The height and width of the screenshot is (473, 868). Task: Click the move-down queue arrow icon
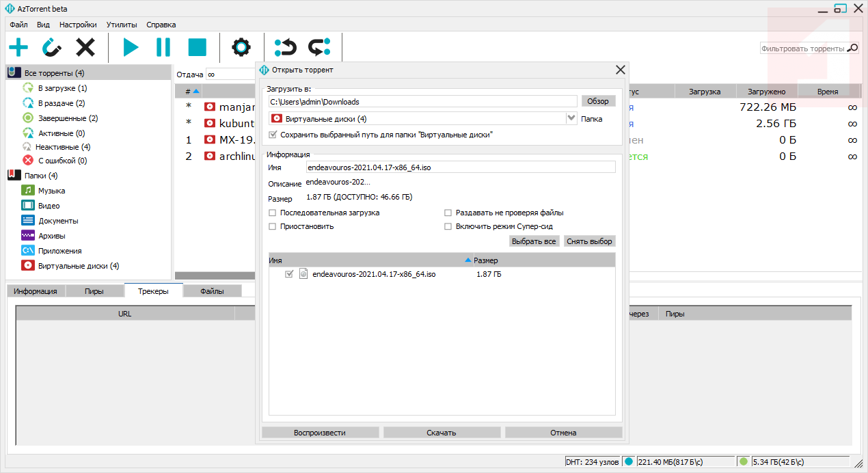[319, 47]
